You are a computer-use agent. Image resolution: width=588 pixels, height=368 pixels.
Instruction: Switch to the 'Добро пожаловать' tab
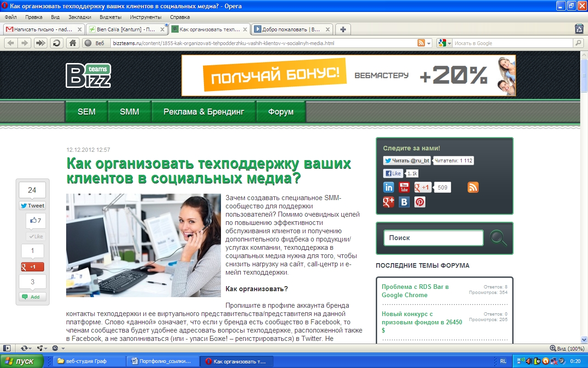point(292,29)
